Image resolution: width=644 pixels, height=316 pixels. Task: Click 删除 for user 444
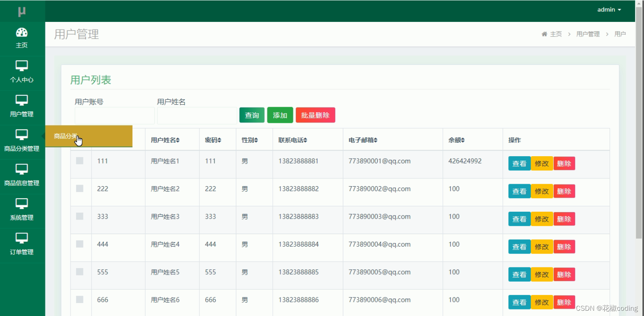(564, 247)
